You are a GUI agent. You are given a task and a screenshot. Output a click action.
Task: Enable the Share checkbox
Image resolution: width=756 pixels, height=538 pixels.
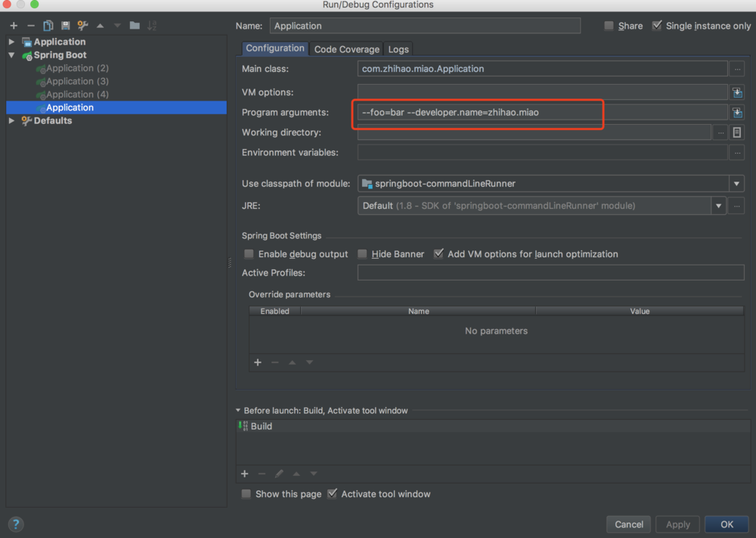(607, 25)
